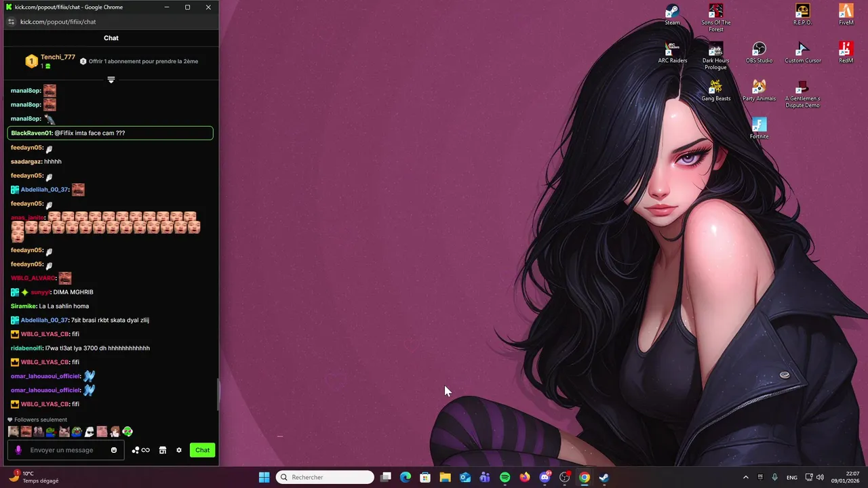Click message text DIMA MGHRIB
The width and height of the screenshot is (868, 488).
[73, 292]
